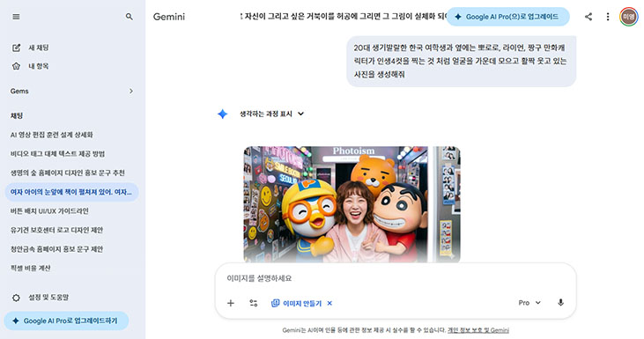
Task: Click the conversation title in header
Action: pos(344,17)
